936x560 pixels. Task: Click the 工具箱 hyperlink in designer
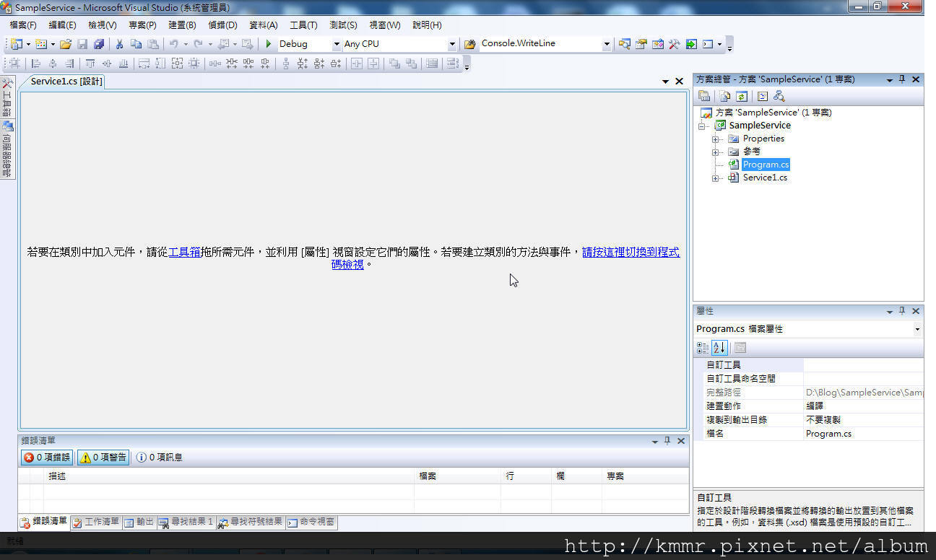pos(184,252)
